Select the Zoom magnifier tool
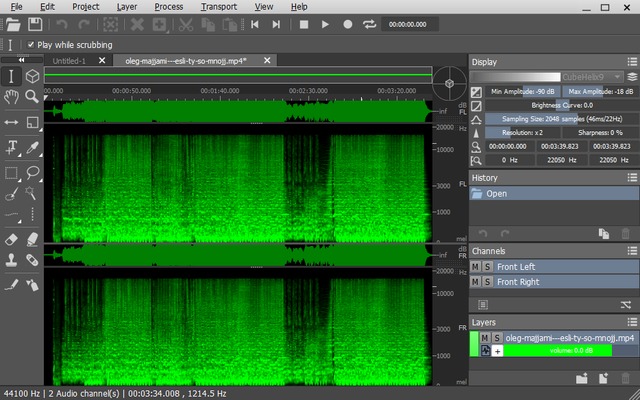The image size is (640, 400). (x=32, y=97)
